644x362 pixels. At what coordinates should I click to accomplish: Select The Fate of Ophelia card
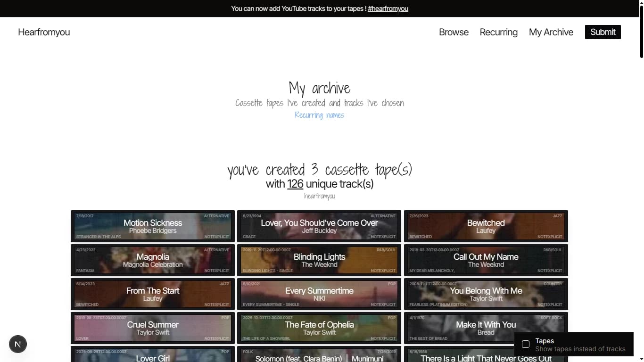(319, 328)
